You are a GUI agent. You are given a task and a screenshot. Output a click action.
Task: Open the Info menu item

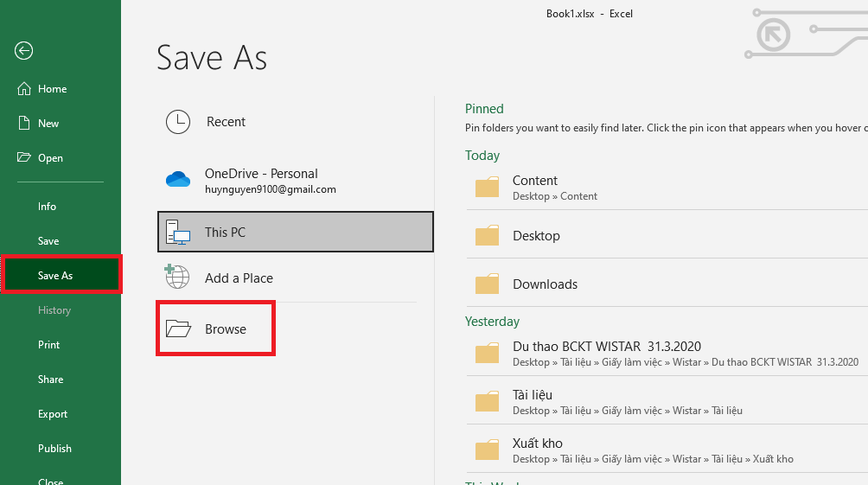[x=47, y=207]
